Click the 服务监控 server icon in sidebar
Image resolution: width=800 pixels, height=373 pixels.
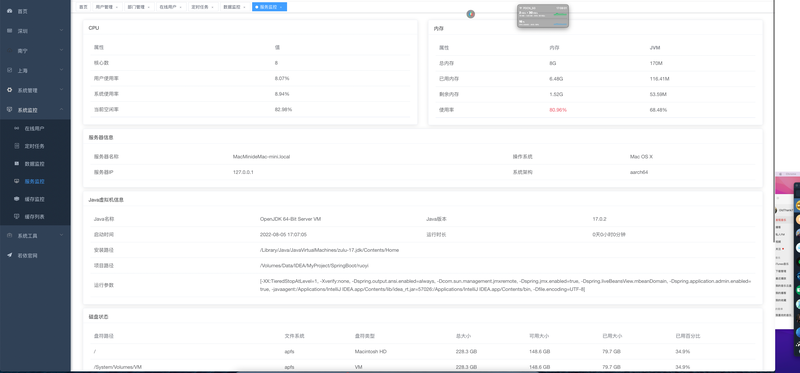pos(17,181)
